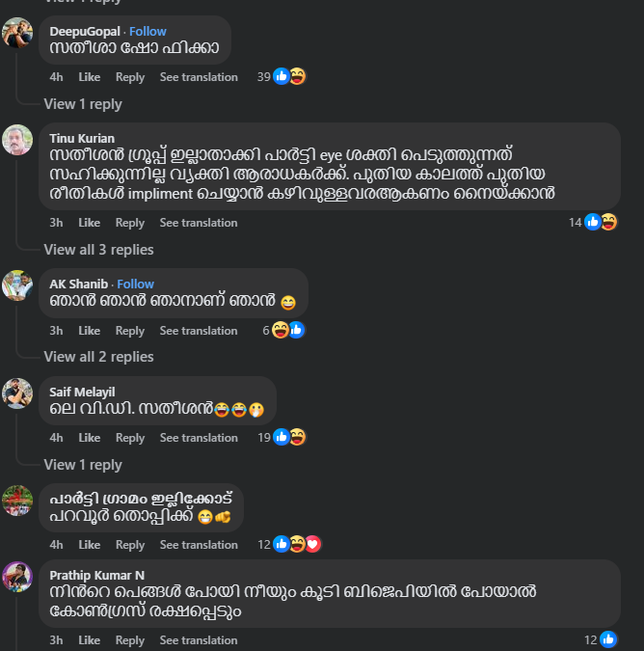Follow AK Shanib

click(135, 284)
